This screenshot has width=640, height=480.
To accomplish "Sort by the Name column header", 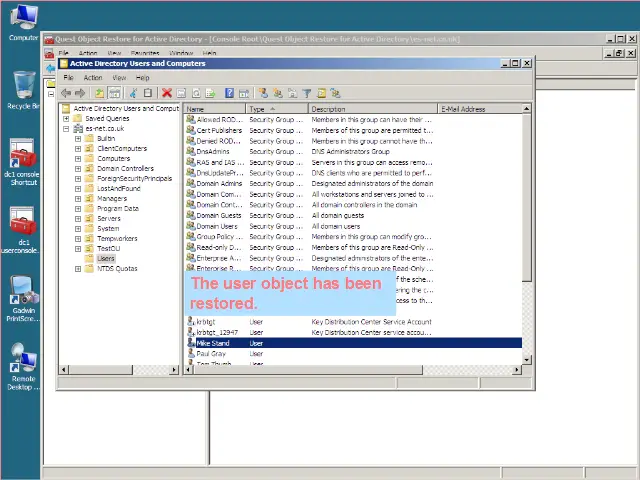I will [215, 109].
